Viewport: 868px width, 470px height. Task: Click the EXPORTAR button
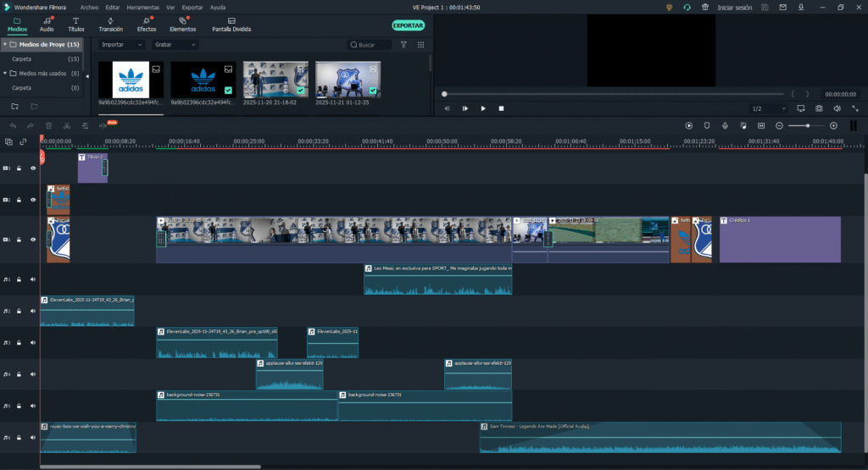(x=409, y=25)
